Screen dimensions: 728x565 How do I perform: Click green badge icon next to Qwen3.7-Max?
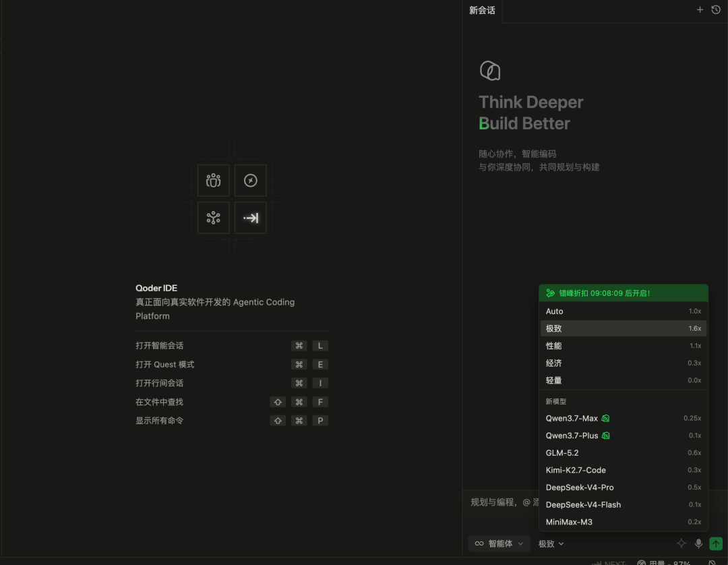click(605, 418)
